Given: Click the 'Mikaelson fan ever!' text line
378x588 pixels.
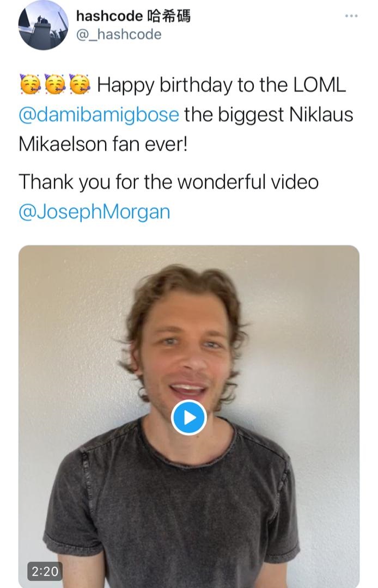Looking at the screenshot, I should (x=103, y=144).
